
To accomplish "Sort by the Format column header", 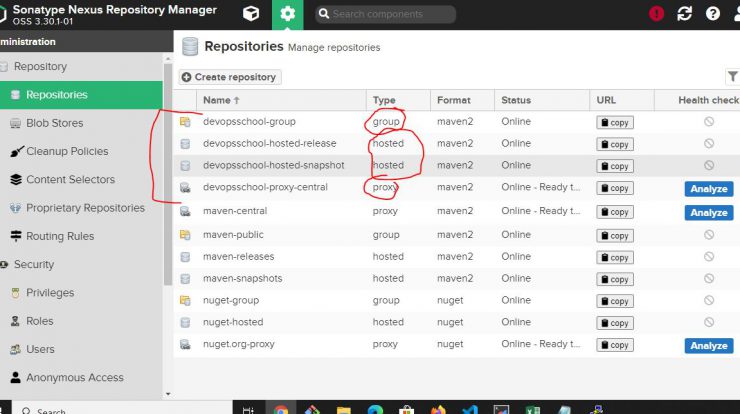I will [x=462, y=100].
